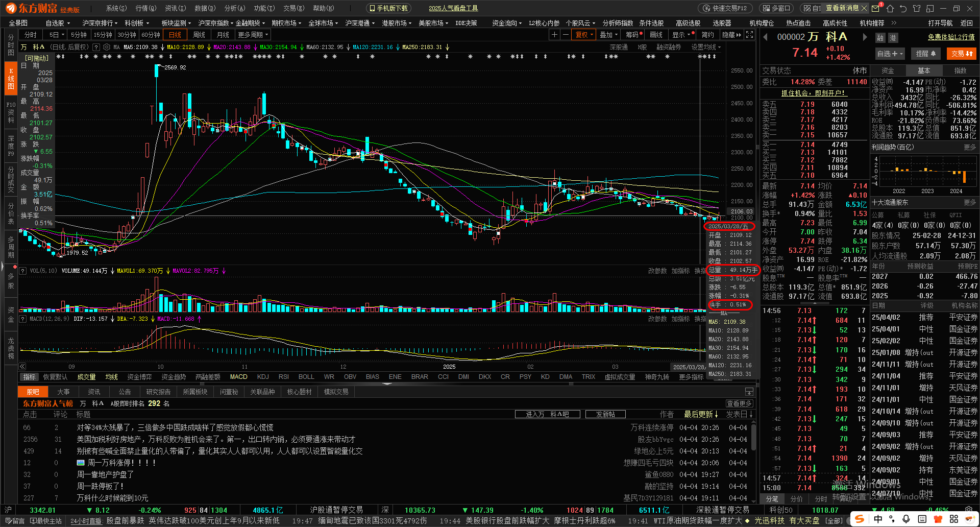
Task: Open VOL indicator help icon
Action: pyautogui.click(x=23, y=271)
